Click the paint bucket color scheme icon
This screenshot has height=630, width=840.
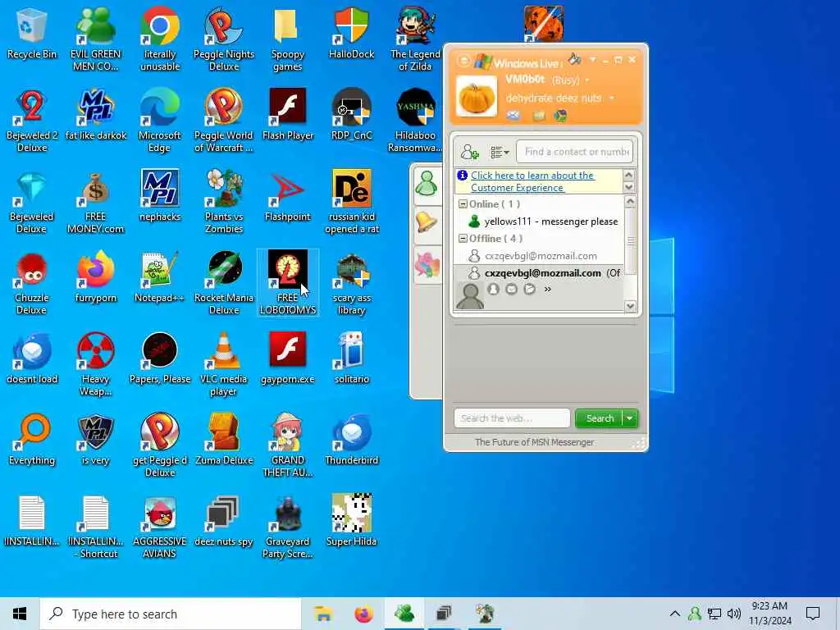(x=575, y=59)
